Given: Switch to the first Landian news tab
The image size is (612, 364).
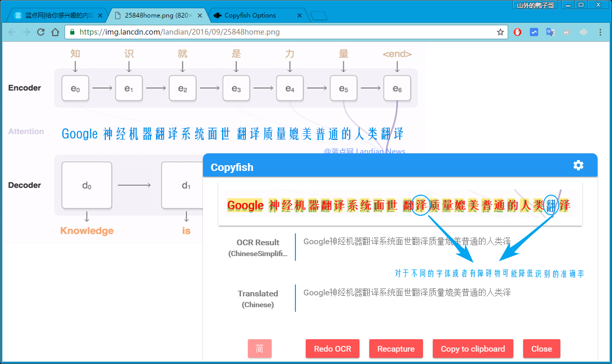Looking at the screenshot, I should pos(54,15).
